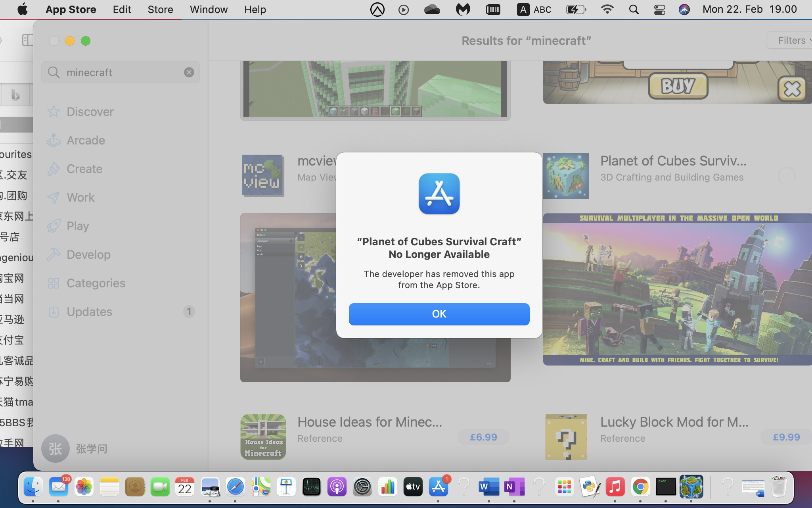Open Terminal from the Dock
The height and width of the screenshot is (508, 812).
666,487
